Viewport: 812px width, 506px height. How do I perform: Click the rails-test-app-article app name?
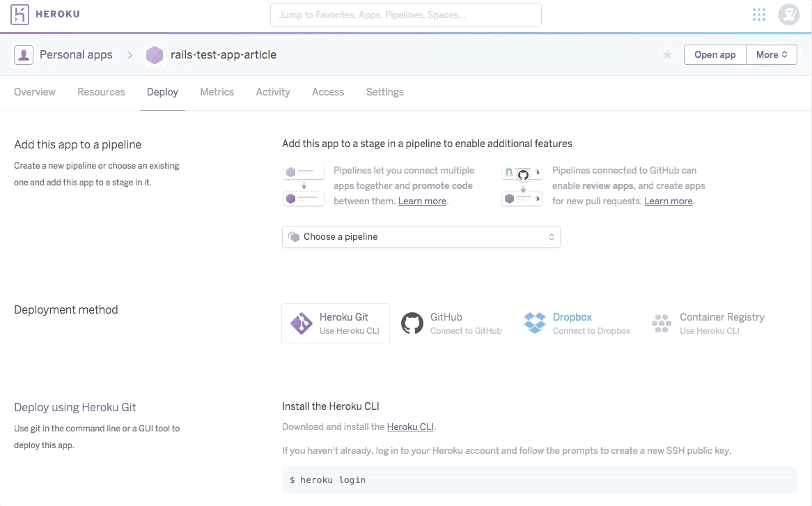(224, 55)
